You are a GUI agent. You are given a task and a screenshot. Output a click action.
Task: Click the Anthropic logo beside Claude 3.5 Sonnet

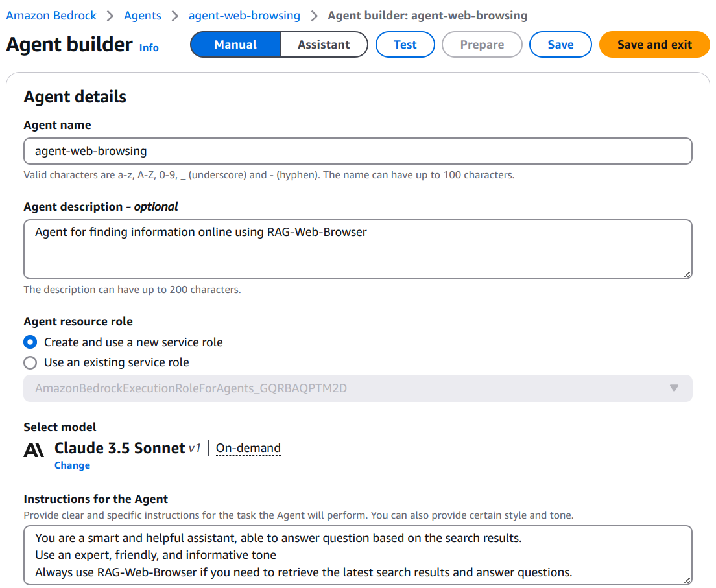pos(33,449)
